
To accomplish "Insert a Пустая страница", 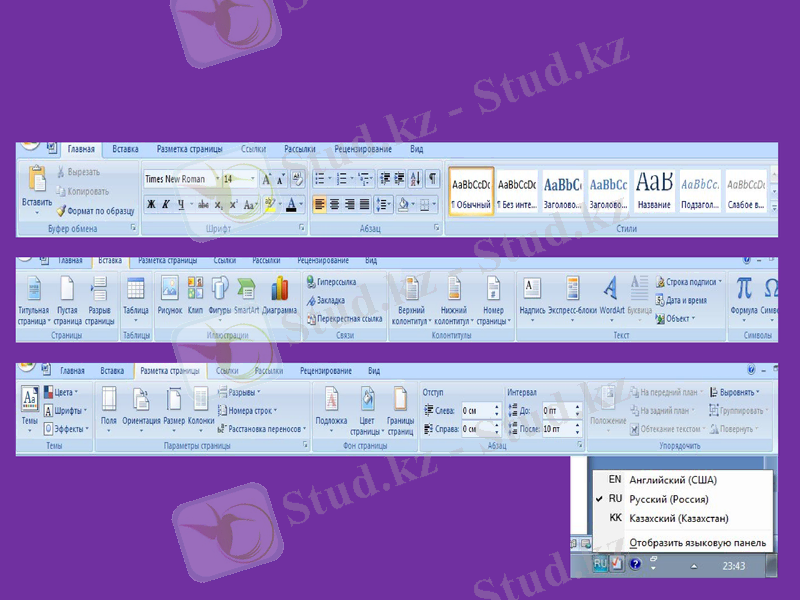I will [x=67, y=301].
